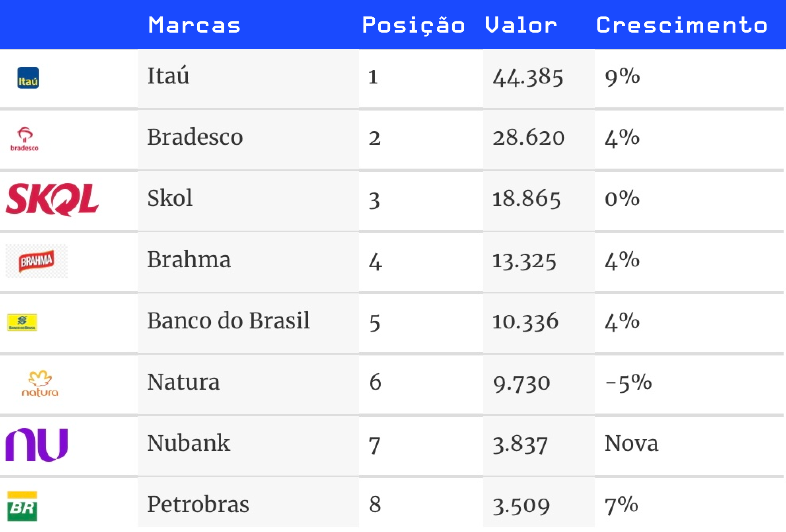786x532 pixels.
Task: Click Petrobras value 3.509
Action: tap(521, 506)
